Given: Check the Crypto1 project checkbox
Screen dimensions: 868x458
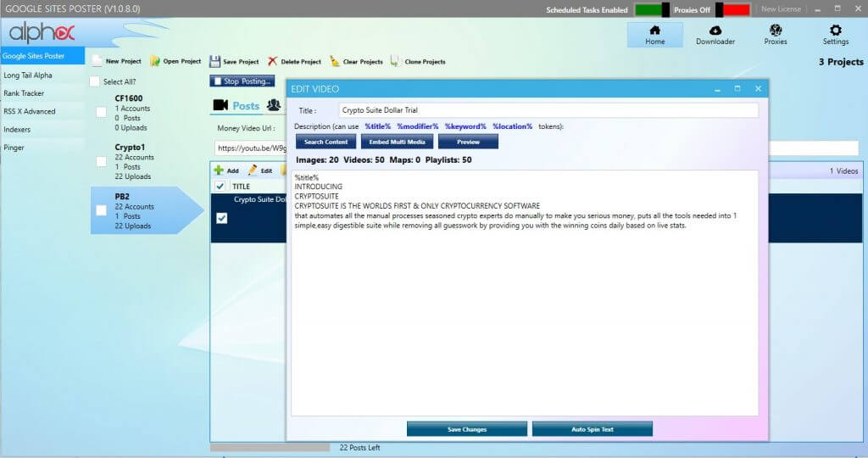Looking at the screenshot, I should [x=102, y=162].
